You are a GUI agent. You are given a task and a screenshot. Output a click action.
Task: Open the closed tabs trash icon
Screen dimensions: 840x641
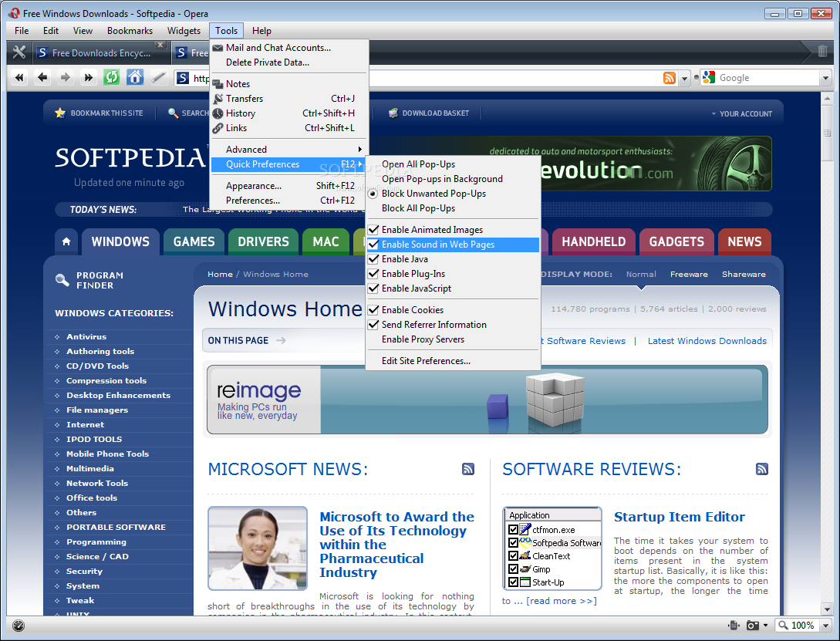click(x=822, y=52)
